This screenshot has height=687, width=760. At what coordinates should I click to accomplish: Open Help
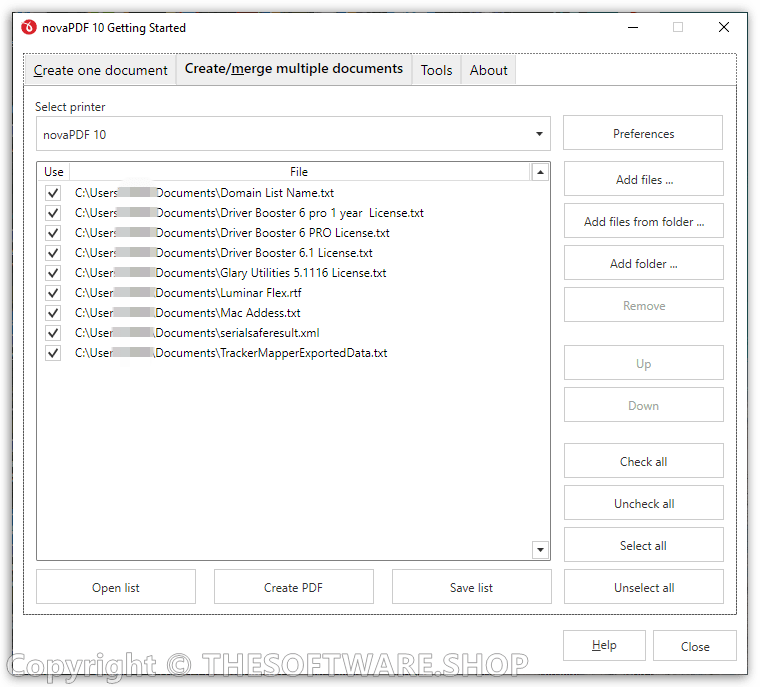[604, 646]
